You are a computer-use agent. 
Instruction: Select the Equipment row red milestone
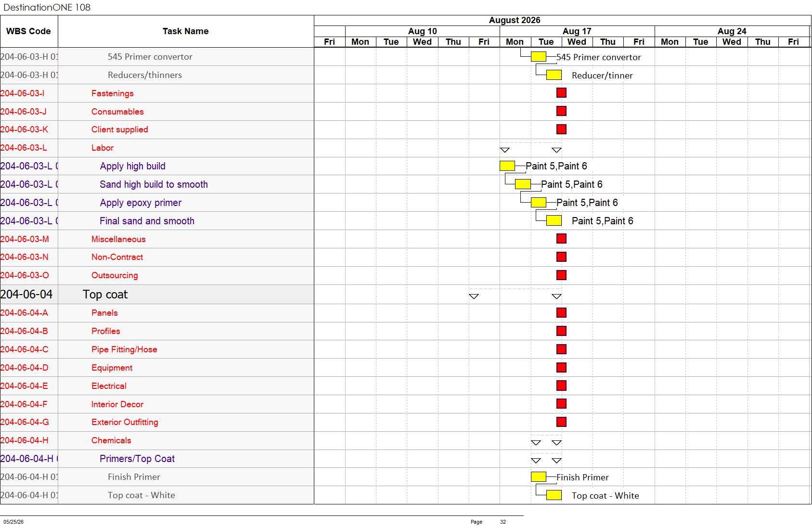click(x=561, y=368)
